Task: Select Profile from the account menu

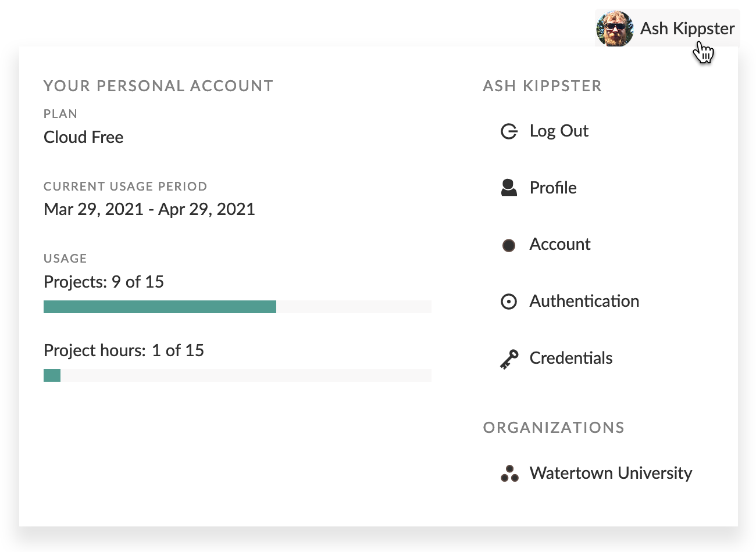Action: (x=552, y=187)
